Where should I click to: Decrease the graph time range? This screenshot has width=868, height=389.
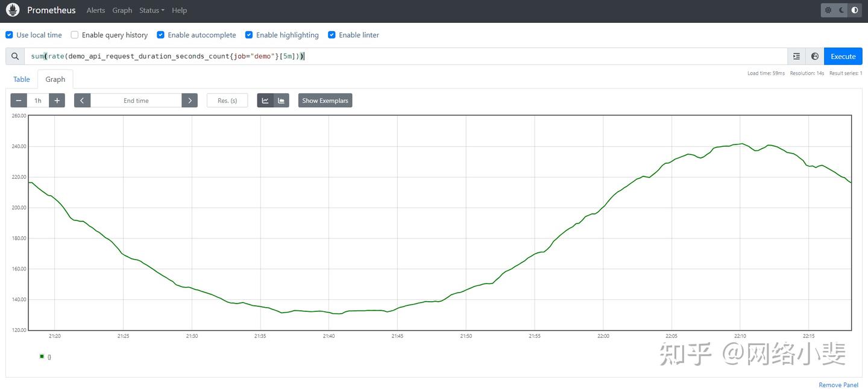(x=19, y=101)
